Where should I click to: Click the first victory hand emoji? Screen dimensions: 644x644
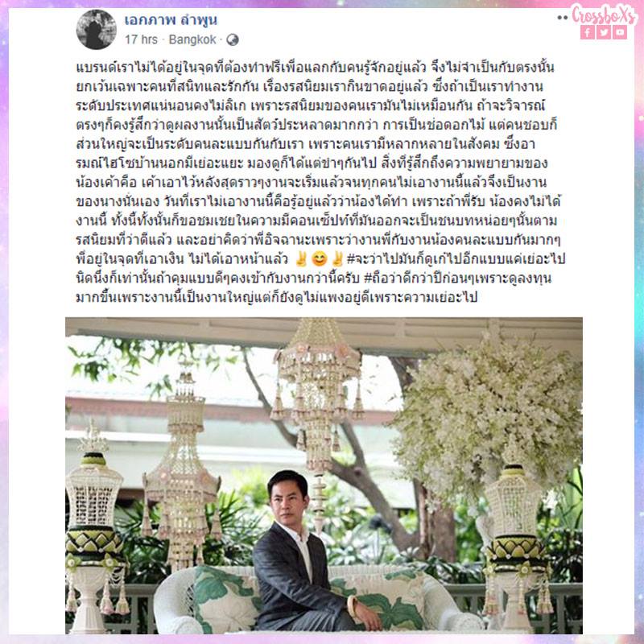301,259
